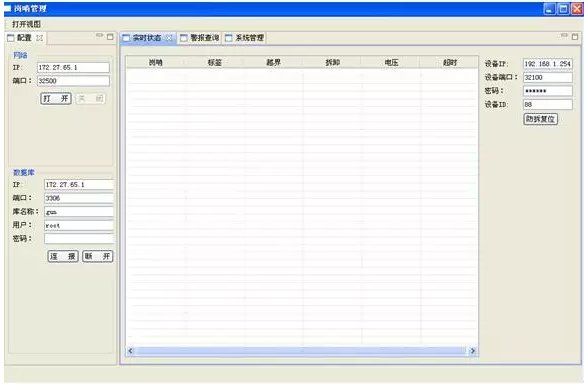Click the 防拆复位 button

click(x=540, y=119)
